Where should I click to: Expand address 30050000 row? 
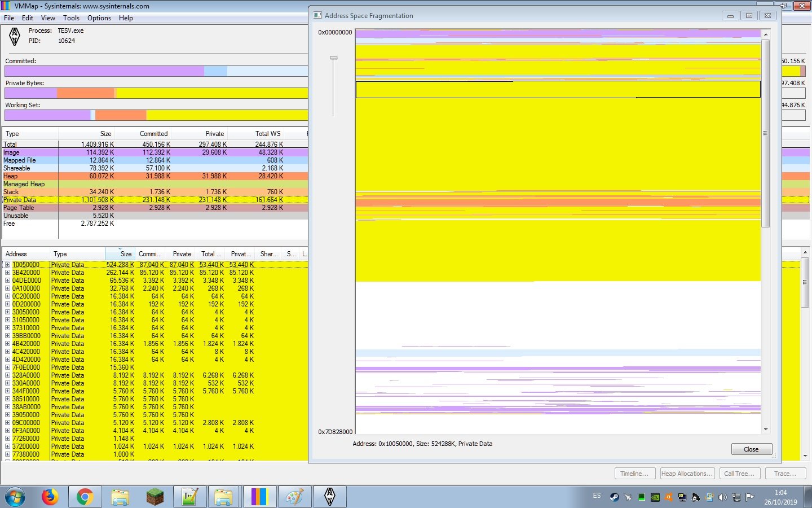click(7, 312)
